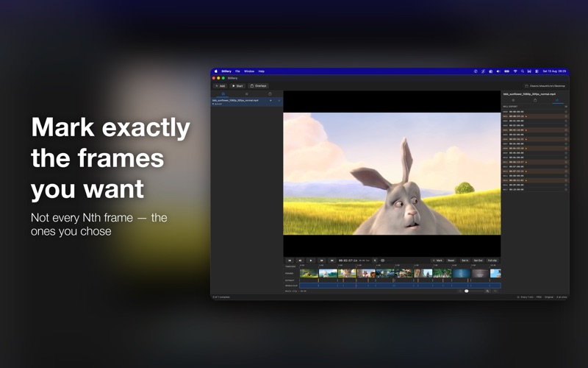This screenshot has width=588, height=368.
Task: Open the 4 at once setting
Action: pos(562,297)
